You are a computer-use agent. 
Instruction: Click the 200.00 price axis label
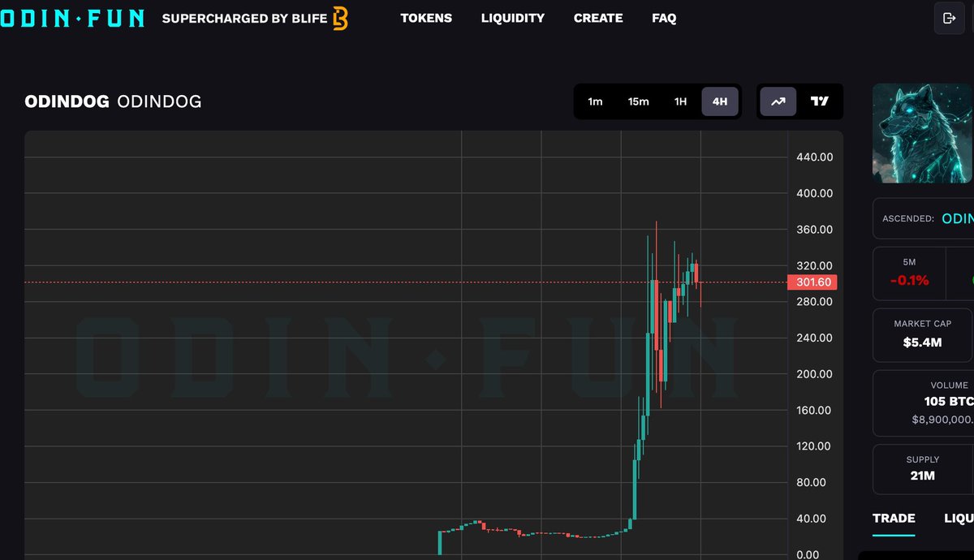[815, 374]
